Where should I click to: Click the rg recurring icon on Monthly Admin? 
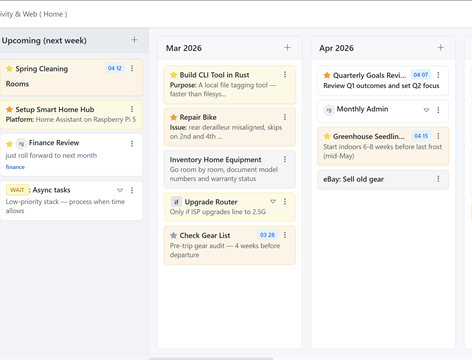tap(329, 110)
